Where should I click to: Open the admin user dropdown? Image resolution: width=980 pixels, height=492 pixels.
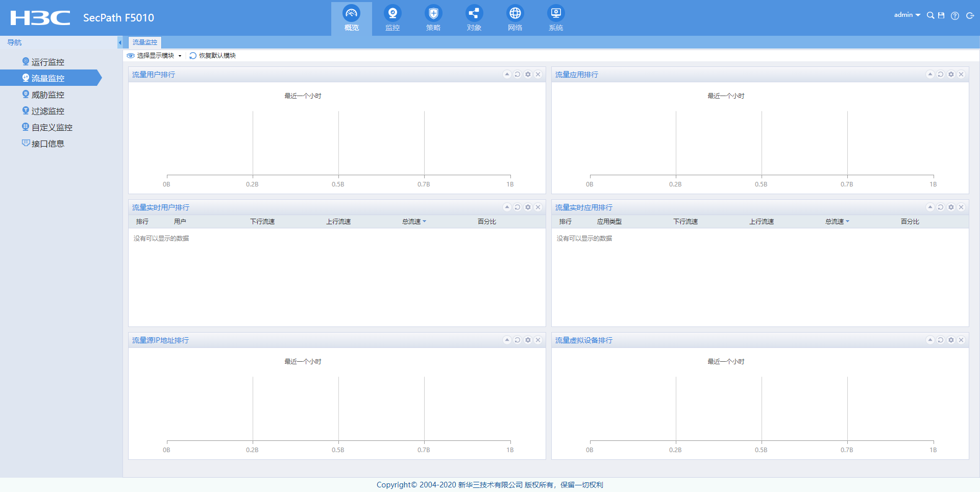906,15
